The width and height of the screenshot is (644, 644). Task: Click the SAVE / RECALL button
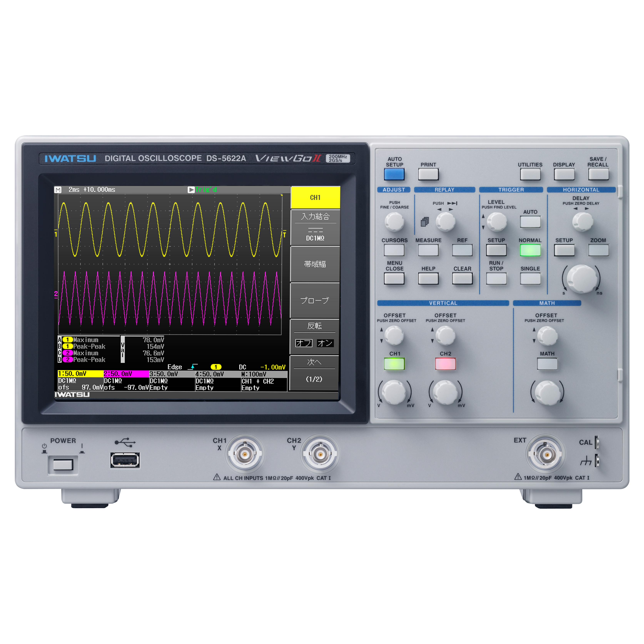coord(598,174)
